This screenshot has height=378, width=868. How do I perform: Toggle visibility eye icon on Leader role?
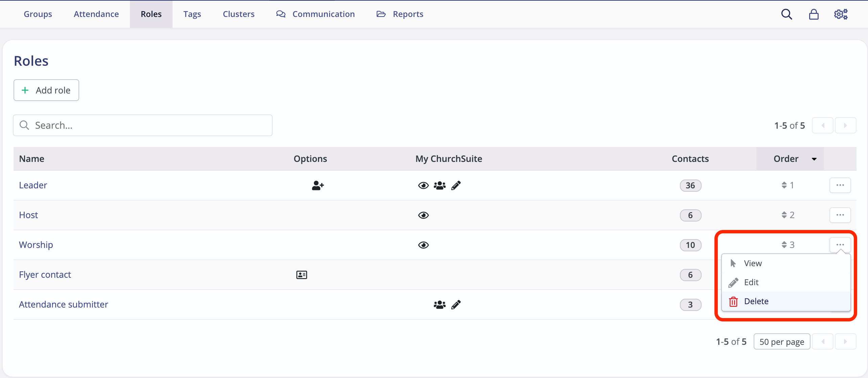click(x=423, y=185)
